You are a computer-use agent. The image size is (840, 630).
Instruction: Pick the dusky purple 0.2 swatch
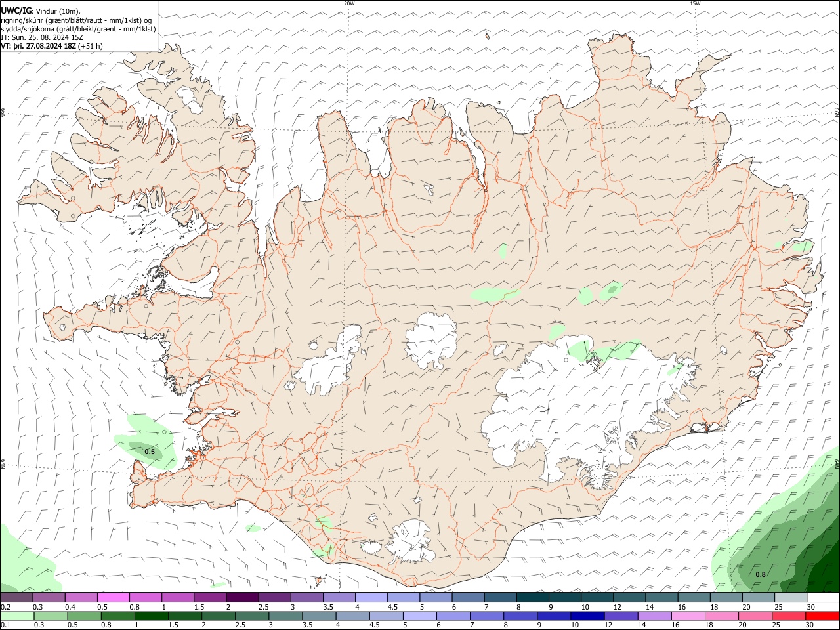(x=16, y=598)
